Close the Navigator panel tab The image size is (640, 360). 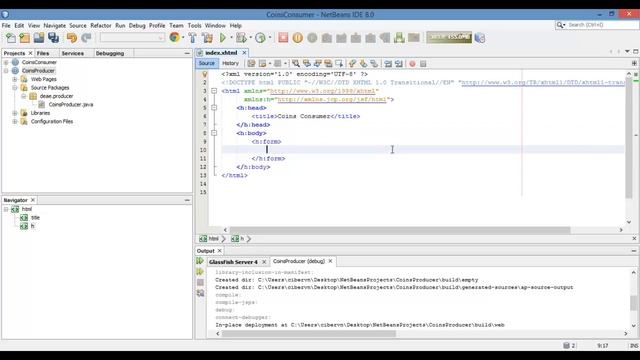[33, 200]
